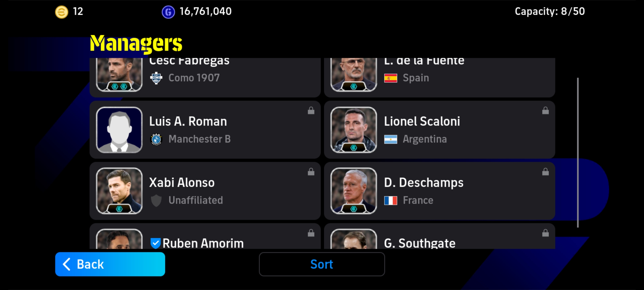Tap the Argentina flag icon
Screen dimensions: 644x290
coord(391,139)
